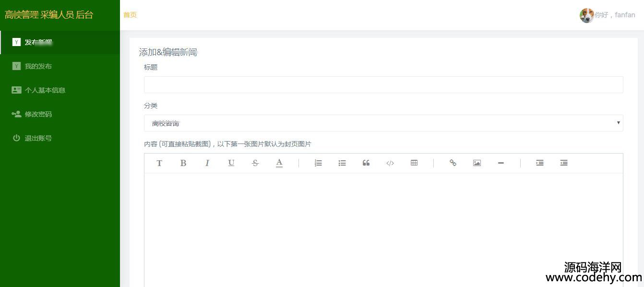Image resolution: width=644 pixels, height=287 pixels.
Task: Click inside the content editor area
Action: point(383,230)
